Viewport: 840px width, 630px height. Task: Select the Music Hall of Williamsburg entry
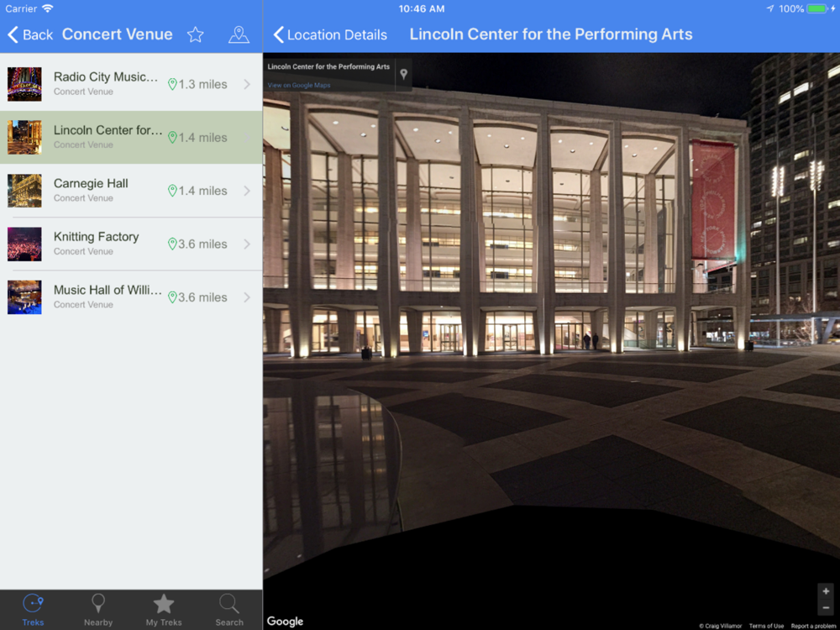(131, 297)
